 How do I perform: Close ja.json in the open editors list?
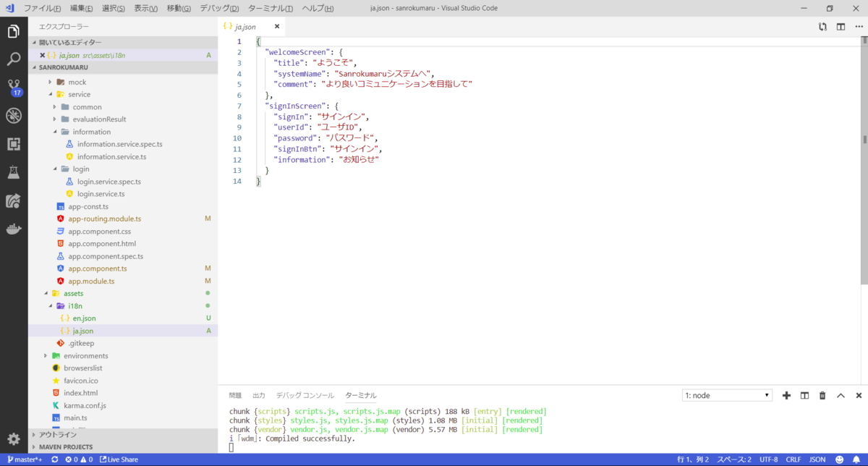pyautogui.click(x=42, y=55)
